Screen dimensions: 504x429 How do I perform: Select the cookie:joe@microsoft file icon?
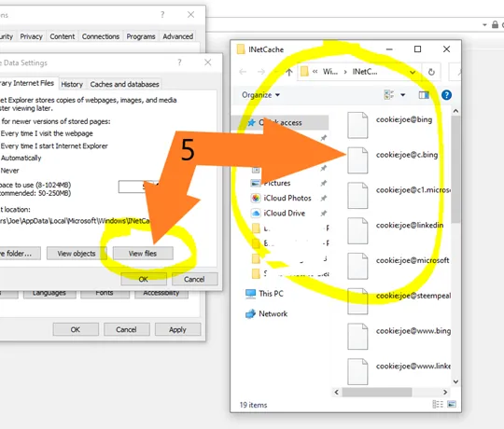point(357,266)
